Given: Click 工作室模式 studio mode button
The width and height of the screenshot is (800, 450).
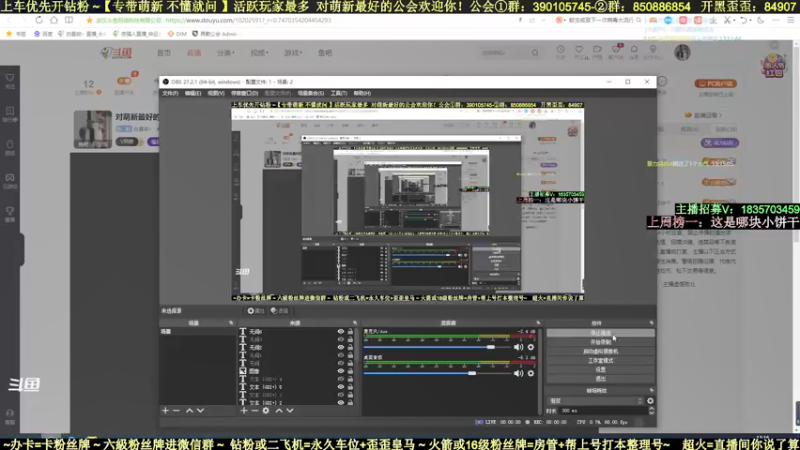Looking at the screenshot, I should (x=601, y=361).
